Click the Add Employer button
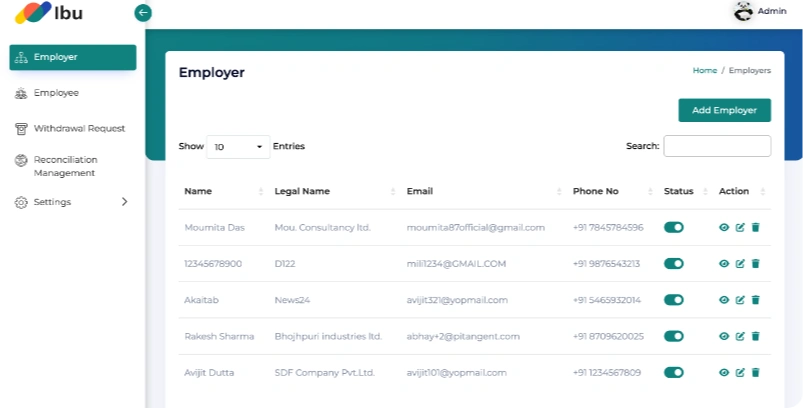Viewport: 803px width, 408px height. click(724, 110)
